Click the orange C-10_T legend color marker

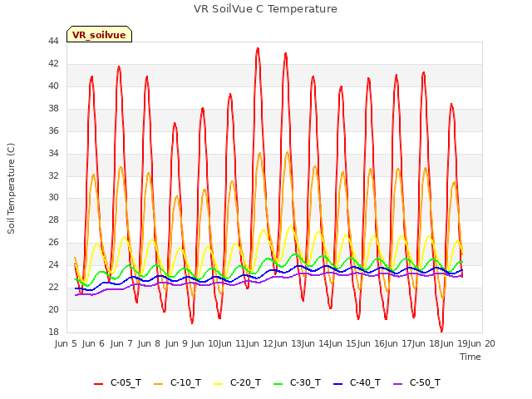[x=158, y=384]
